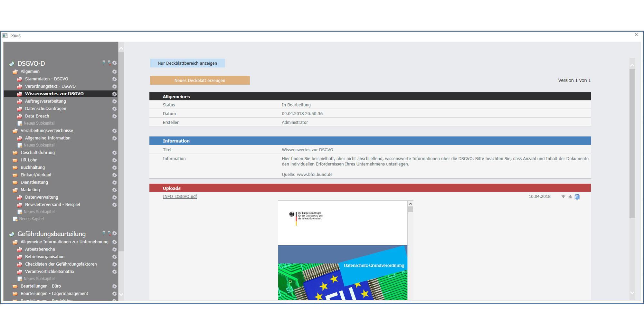
Task: Click Nur Deckblattbereich anzeigen button
Action: pos(187,63)
